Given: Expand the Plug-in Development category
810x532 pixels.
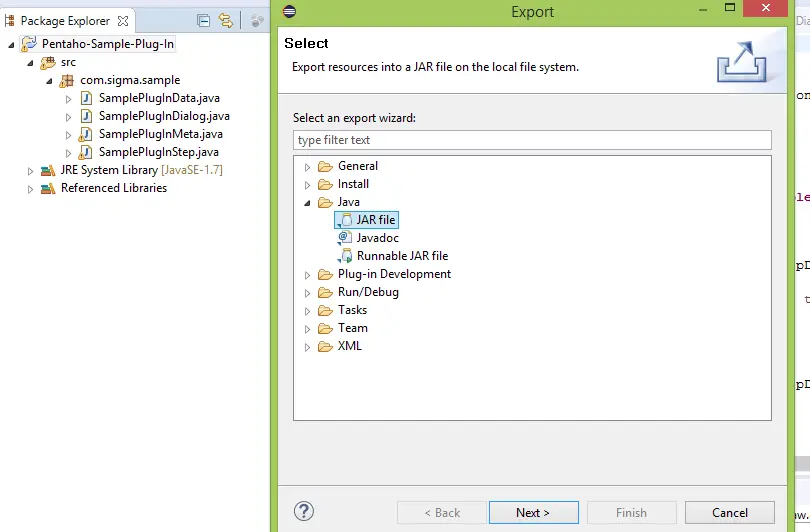Looking at the screenshot, I should [x=307, y=275].
